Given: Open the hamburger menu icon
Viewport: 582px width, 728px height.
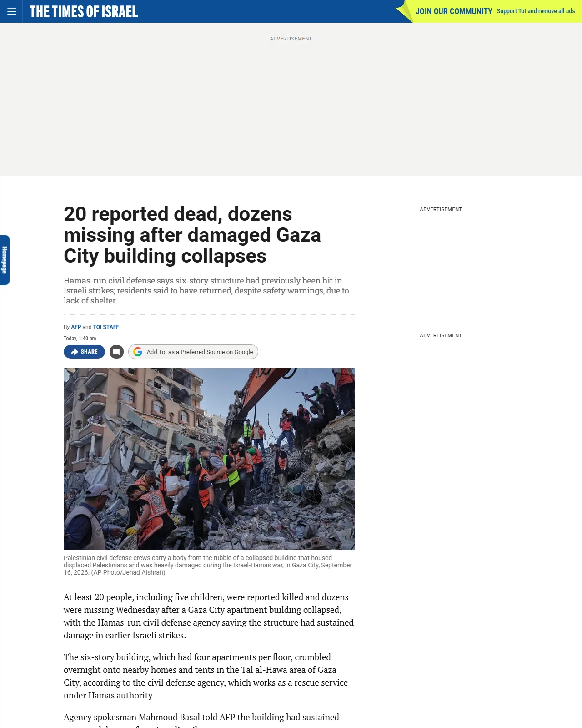Looking at the screenshot, I should click(11, 11).
